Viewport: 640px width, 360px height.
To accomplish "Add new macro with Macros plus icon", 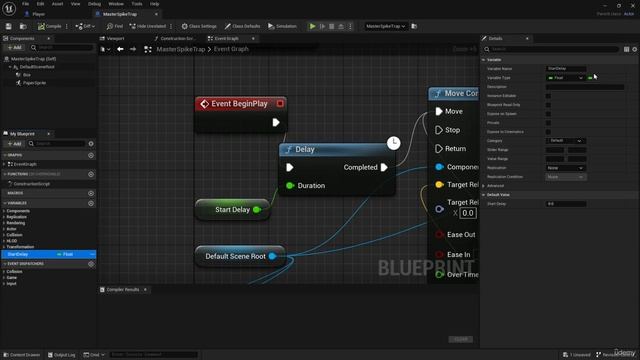I will pyautogui.click(x=91, y=193).
